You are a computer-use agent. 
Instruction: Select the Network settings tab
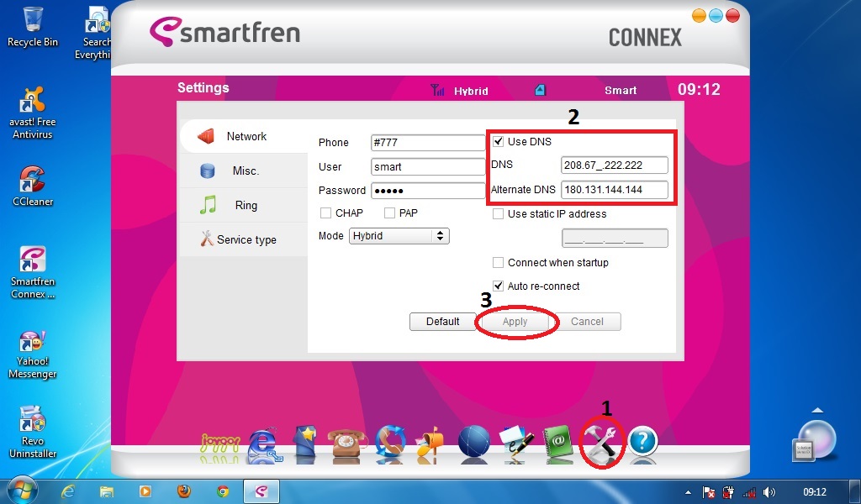coord(244,136)
